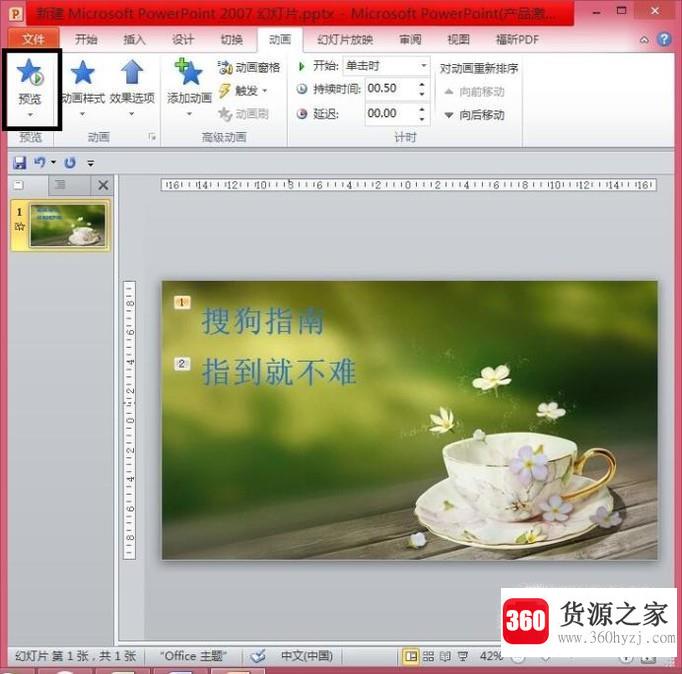
Task: Open Customize Quick Access Toolbar dropdown
Action: [x=90, y=163]
